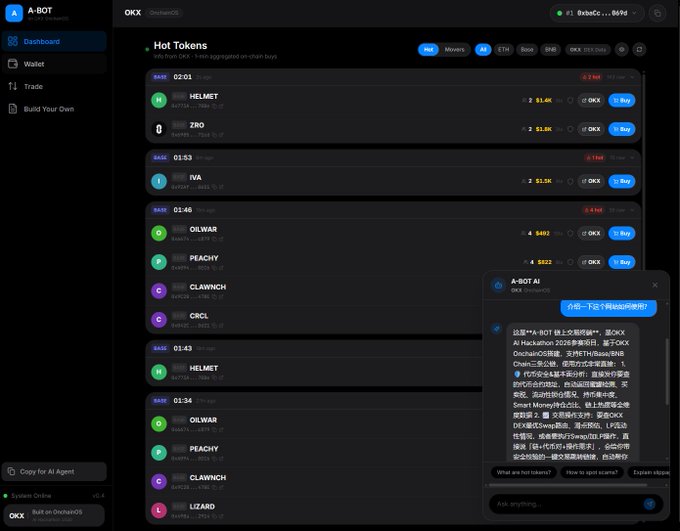
Task: Click the refresh icon in Hot Tokens header
Action: tap(640, 49)
